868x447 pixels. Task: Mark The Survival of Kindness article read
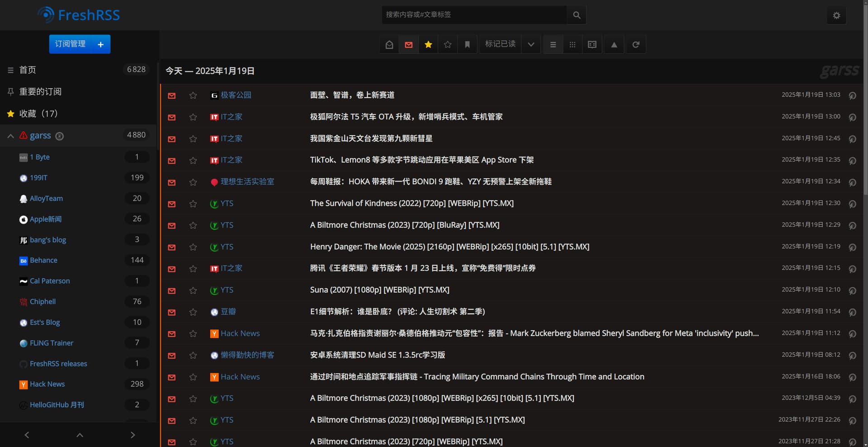point(172,204)
